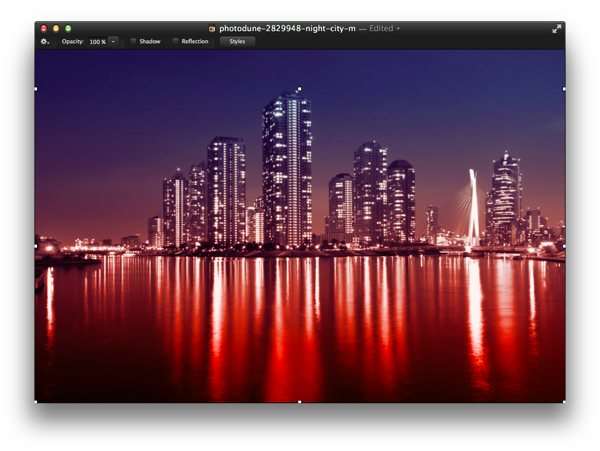Click the top-center selection handle above the tower

click(x=300, y=89)
